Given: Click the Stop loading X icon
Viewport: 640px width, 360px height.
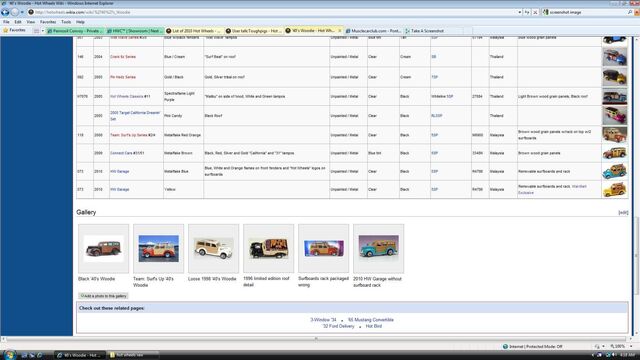Looking at the screenshot, I should click(x=536, y=12).
